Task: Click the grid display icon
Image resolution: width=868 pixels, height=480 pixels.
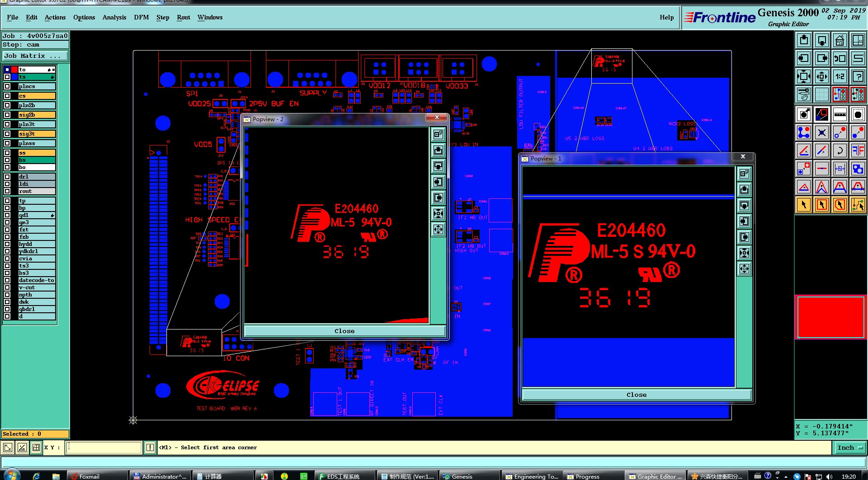Action: point(822,94)
